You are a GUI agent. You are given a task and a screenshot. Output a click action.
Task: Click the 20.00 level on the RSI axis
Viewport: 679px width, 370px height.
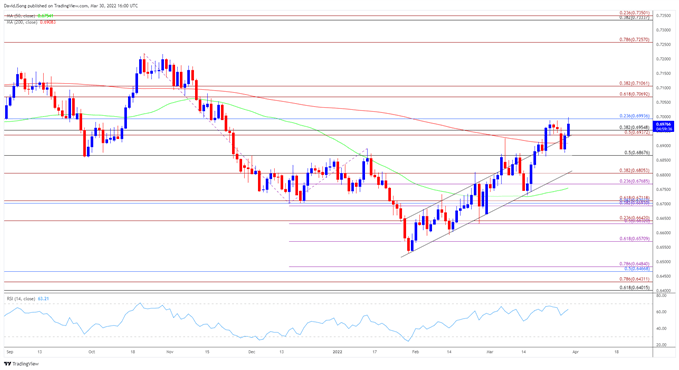click(661, 345)
